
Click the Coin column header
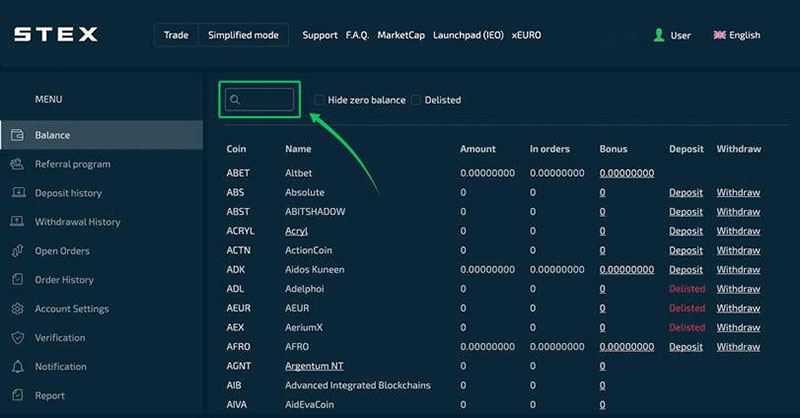pos(236,149)
